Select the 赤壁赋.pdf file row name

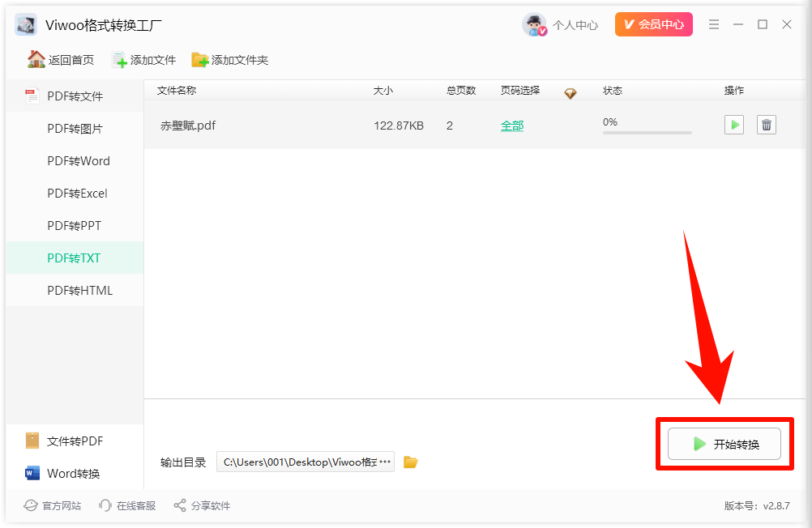[188, 126]
